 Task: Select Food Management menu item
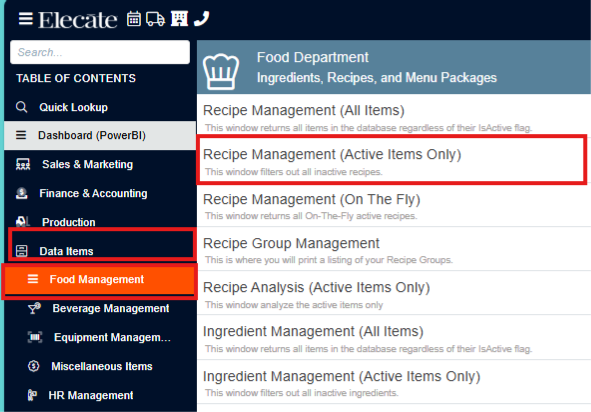coord(100,279)
